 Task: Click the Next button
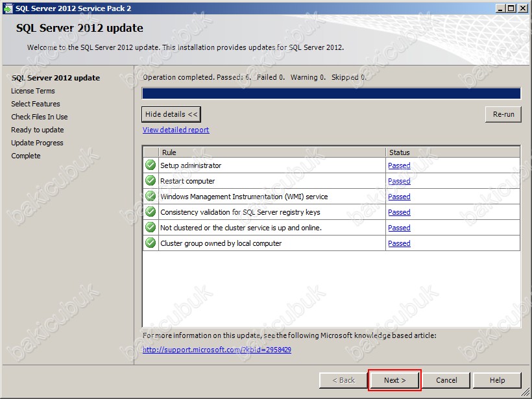click(394, 380)
